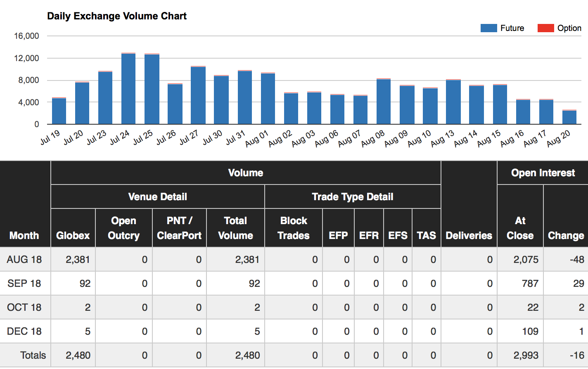Viewport: 588px width, 369px height.
Task: Select the Jul 25 volume bar
Action: 152,89
